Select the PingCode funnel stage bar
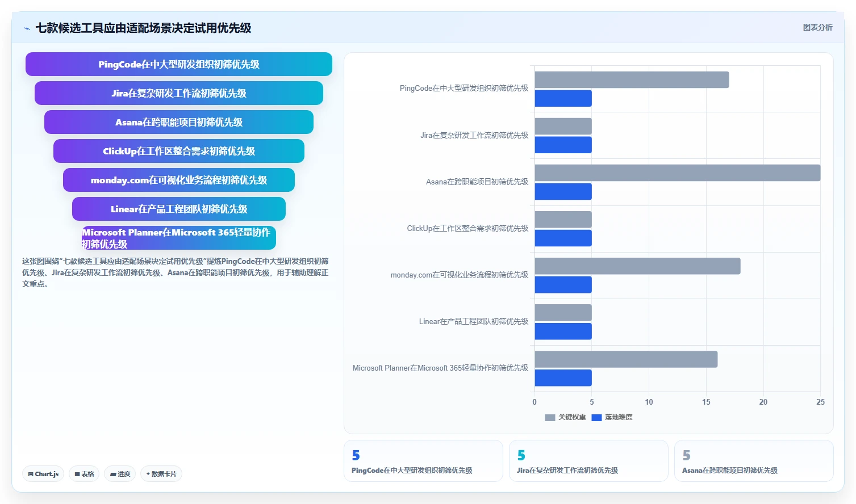The width and height of the screenshot is (856, 504). click(179, 64)
